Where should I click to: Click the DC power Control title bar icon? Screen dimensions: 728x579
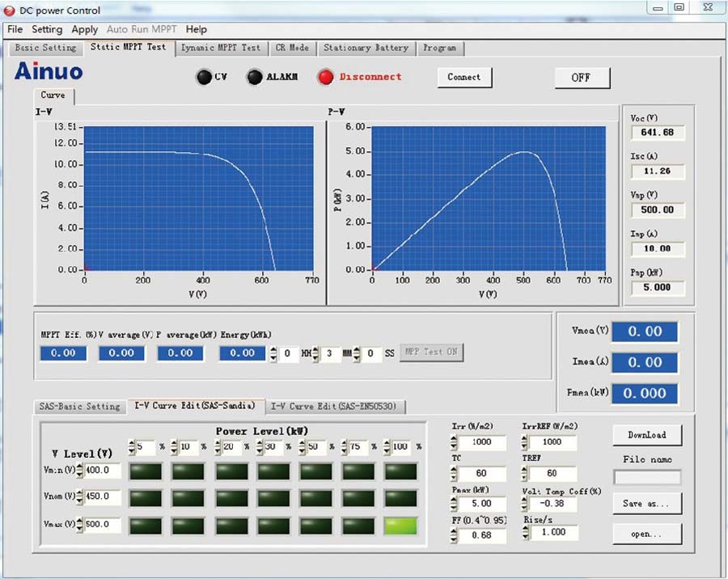(8, 10)
